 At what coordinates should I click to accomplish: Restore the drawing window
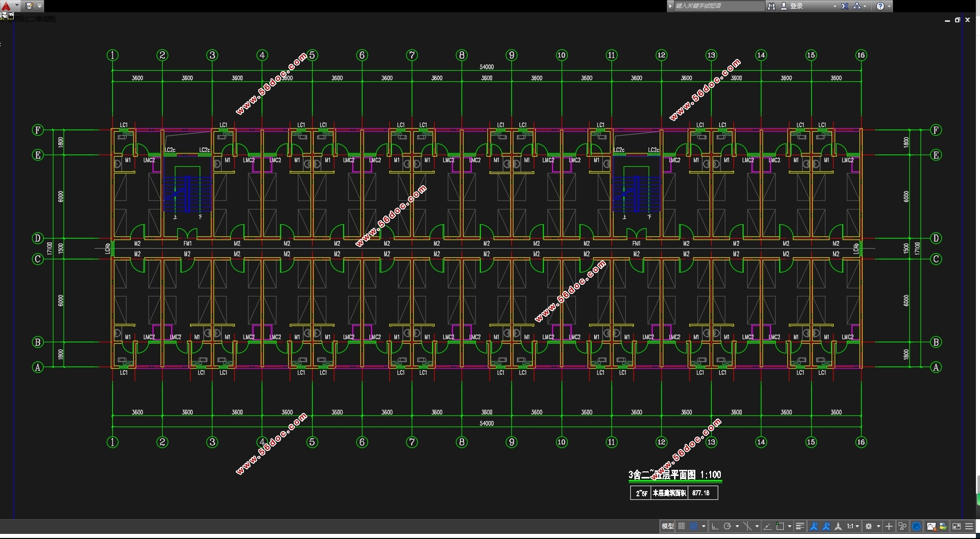[x=958, y=20]
